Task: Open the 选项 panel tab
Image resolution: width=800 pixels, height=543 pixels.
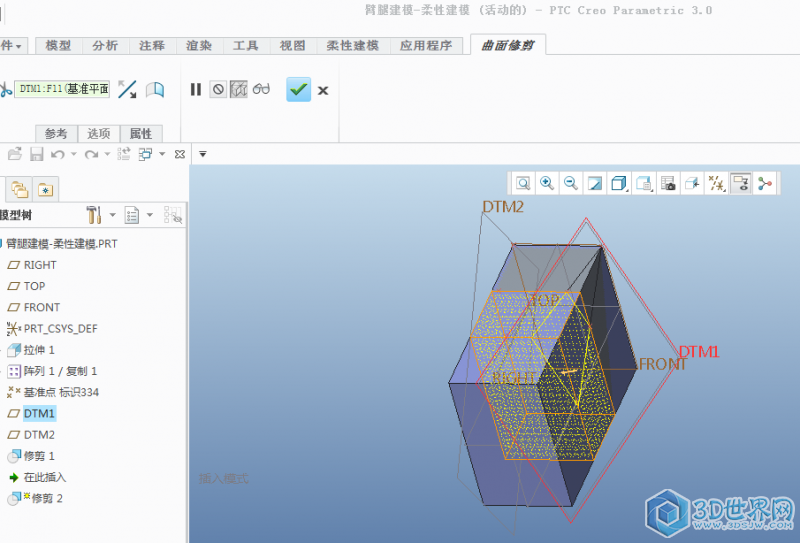Action: click(x=98, y=134)
